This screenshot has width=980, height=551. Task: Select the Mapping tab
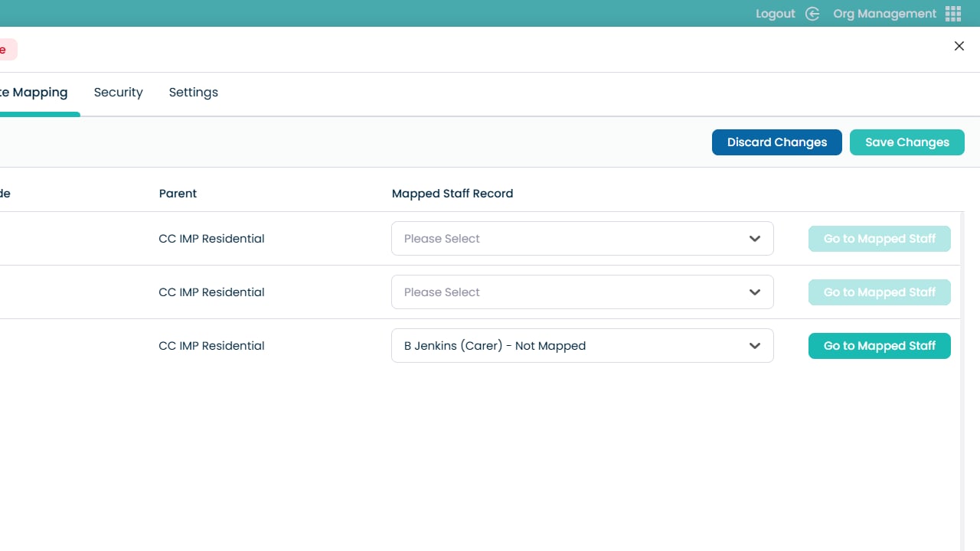click(x=34, y=93)
